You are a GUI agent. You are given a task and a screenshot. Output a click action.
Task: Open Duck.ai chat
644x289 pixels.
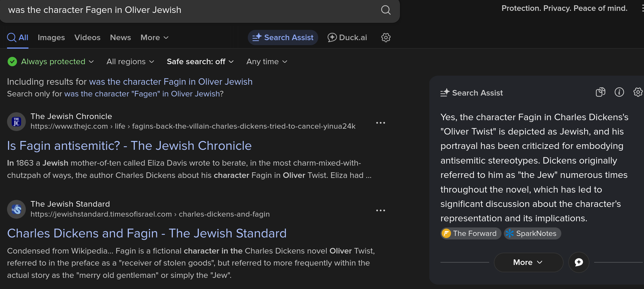pyautogui.click(x=347, y=38)
